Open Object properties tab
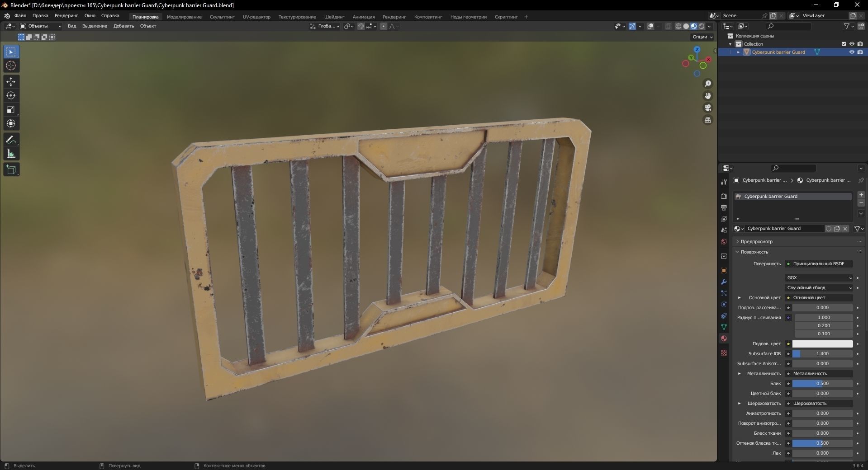868x470 pixels. coord(724,270)
